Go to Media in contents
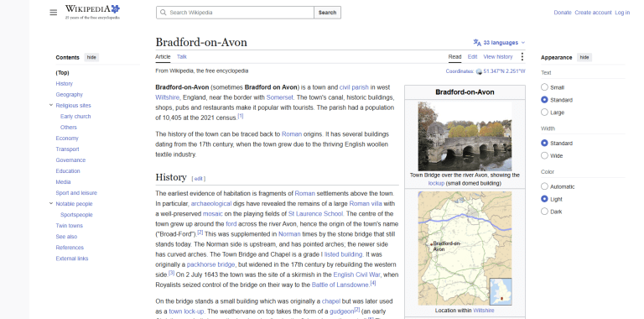Screen dimensions: 644x319 pyautogui.click(x=63, y=181)
